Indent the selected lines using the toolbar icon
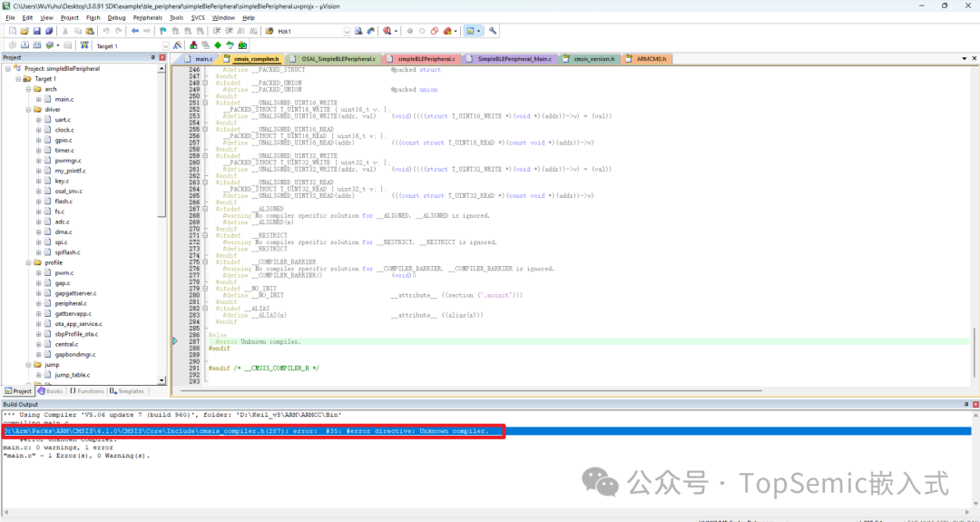 tap(217, 31)
